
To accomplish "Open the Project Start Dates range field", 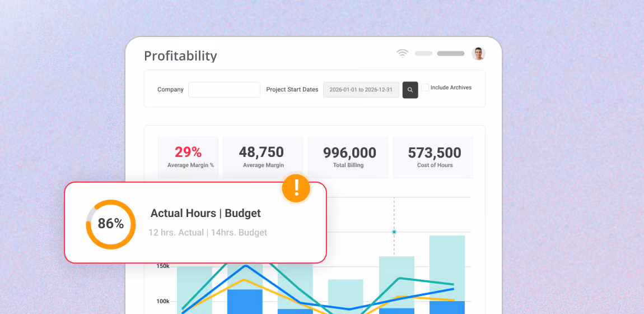I will click(x=361, y=90).
